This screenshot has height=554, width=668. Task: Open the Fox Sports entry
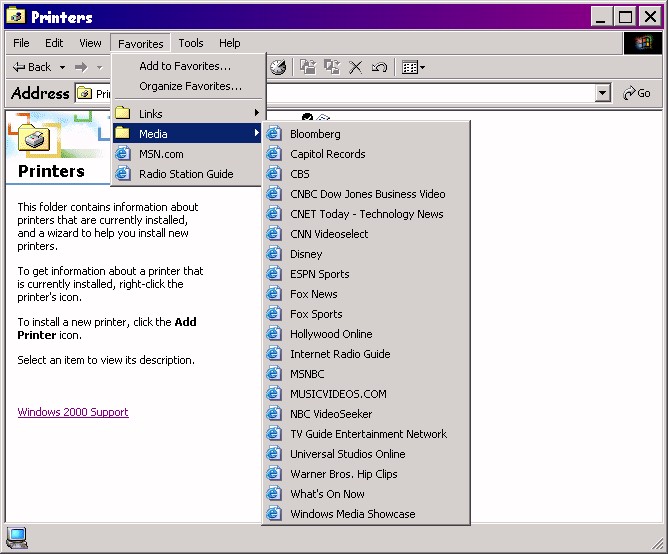pyautogui.click(x=366, y=314)
